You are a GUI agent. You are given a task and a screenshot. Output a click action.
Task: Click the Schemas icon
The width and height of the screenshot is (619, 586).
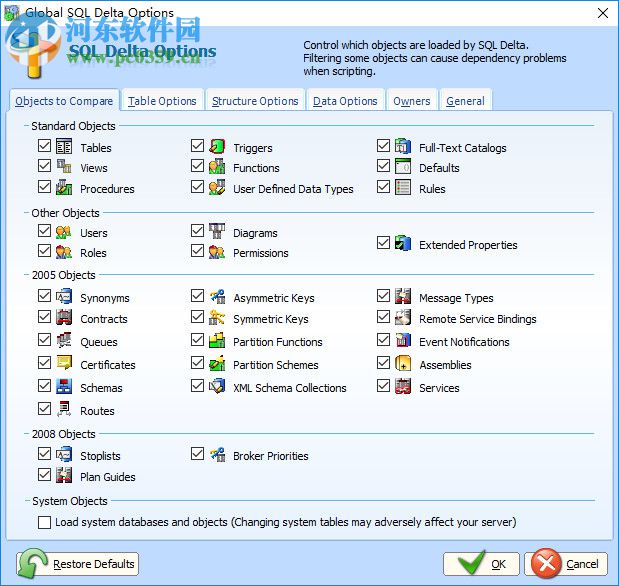[64, 386]
